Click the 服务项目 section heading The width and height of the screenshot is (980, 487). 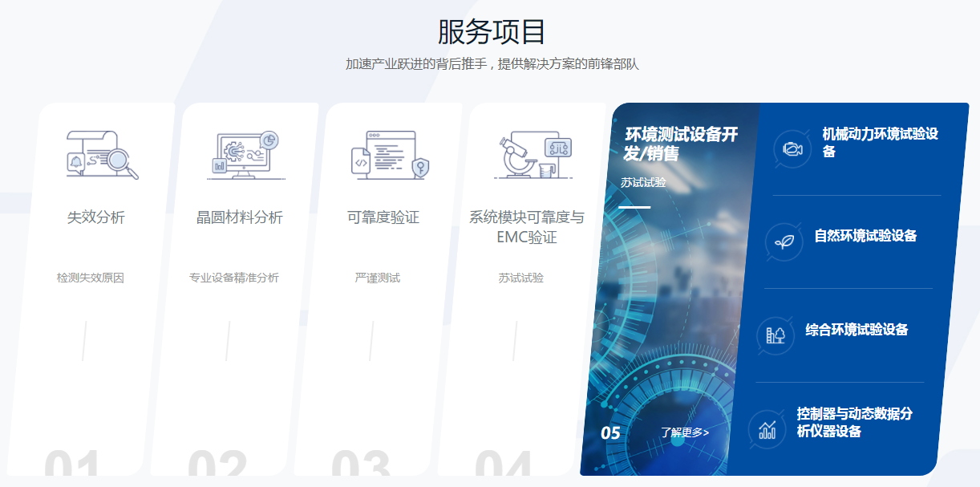(x=492, y=31)
